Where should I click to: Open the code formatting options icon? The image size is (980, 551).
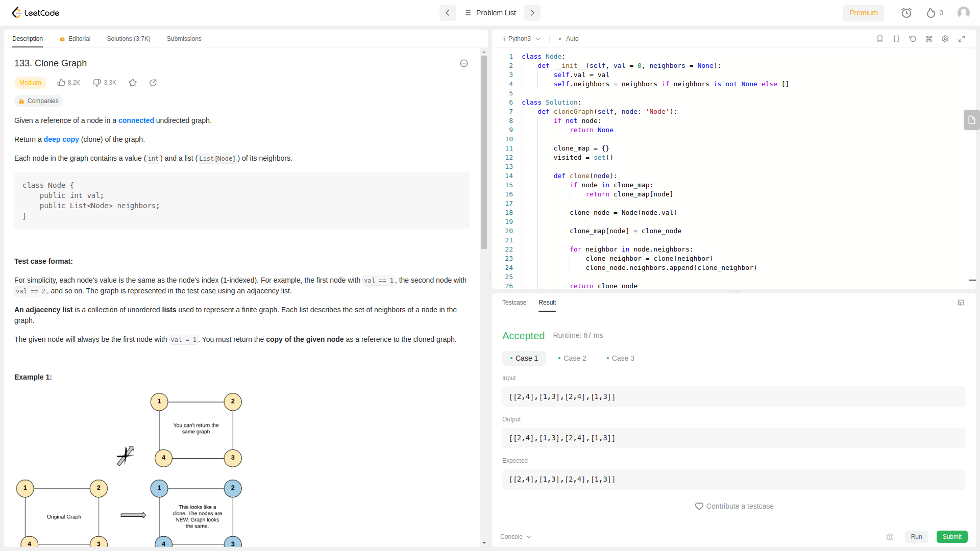click(x=896, y=39)
